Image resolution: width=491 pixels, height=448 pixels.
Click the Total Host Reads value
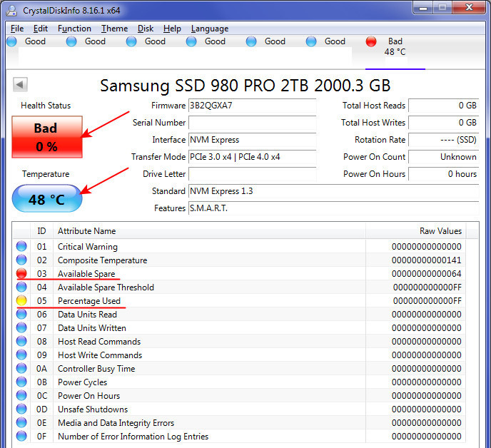click(444, 106)
